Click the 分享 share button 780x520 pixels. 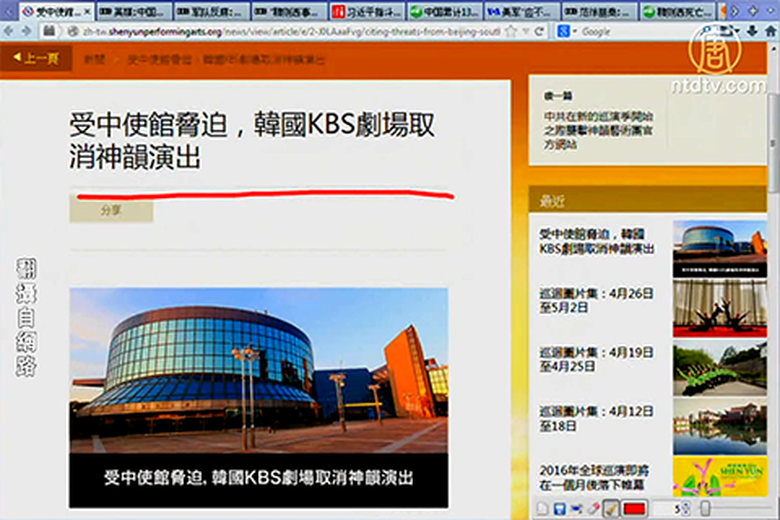111,211
